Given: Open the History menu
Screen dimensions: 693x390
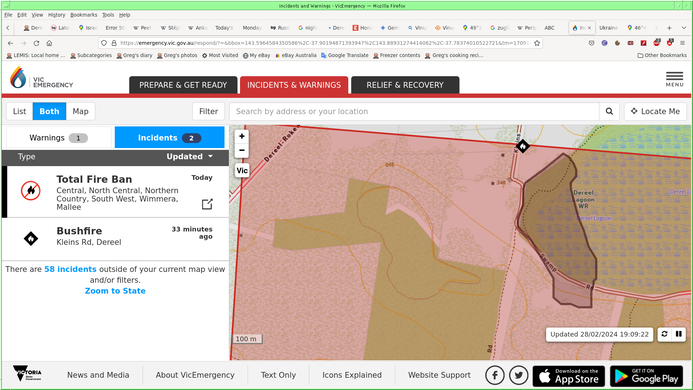Looking at the screenshot, I should (x=56, y=15).
